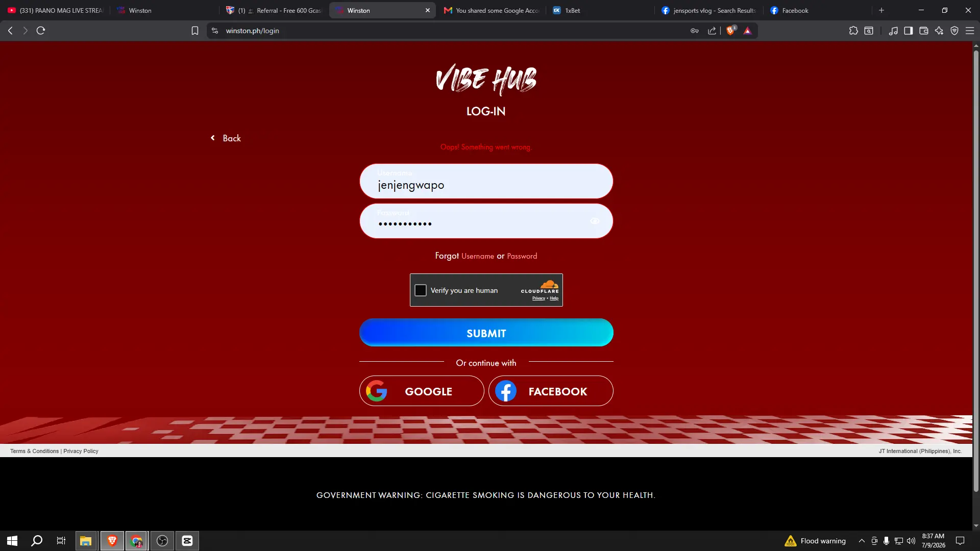The height and width of the screenshot is (551, 980).
Task: Close the active Winston tab
Action: click(x=428, y=10)
